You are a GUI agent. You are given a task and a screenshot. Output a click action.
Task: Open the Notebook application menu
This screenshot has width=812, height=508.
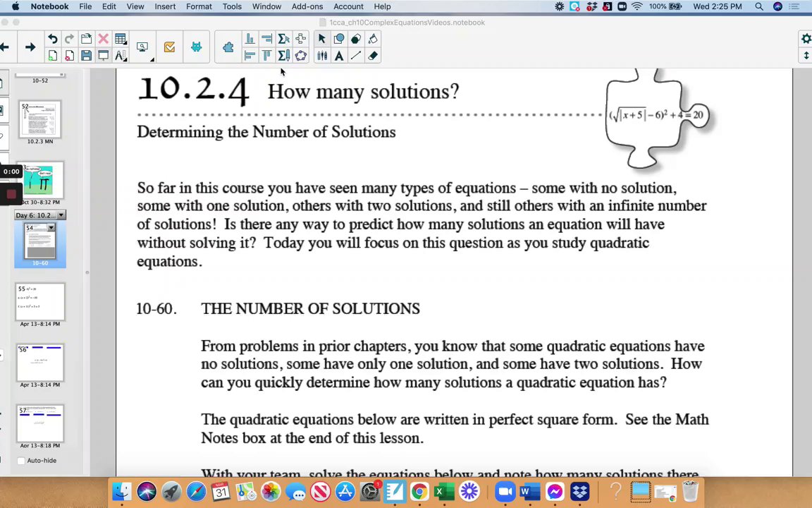pos(49,6)
